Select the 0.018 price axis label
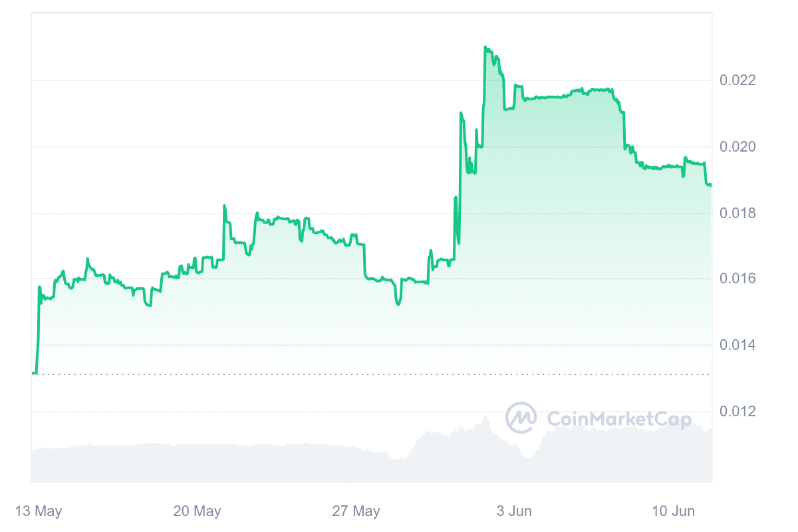Image resolution: width=798 pixels, height=532 pixels. pos(738,213)
